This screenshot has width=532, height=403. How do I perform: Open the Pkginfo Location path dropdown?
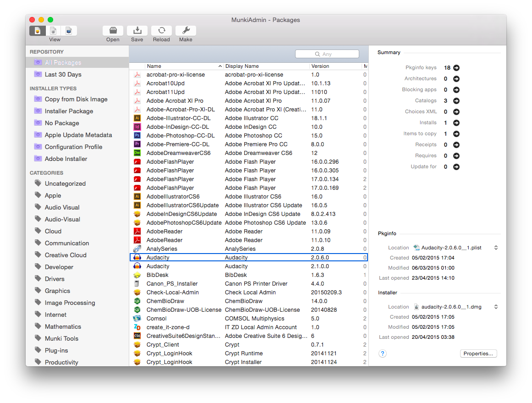click(x=496, y=248)
